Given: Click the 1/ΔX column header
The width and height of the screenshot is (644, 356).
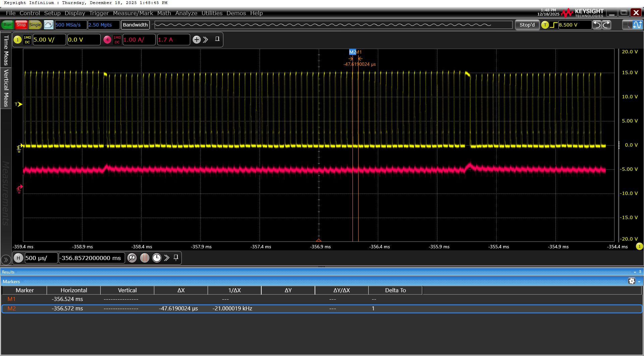Looking at the screenshot, I should coord(234,290).
